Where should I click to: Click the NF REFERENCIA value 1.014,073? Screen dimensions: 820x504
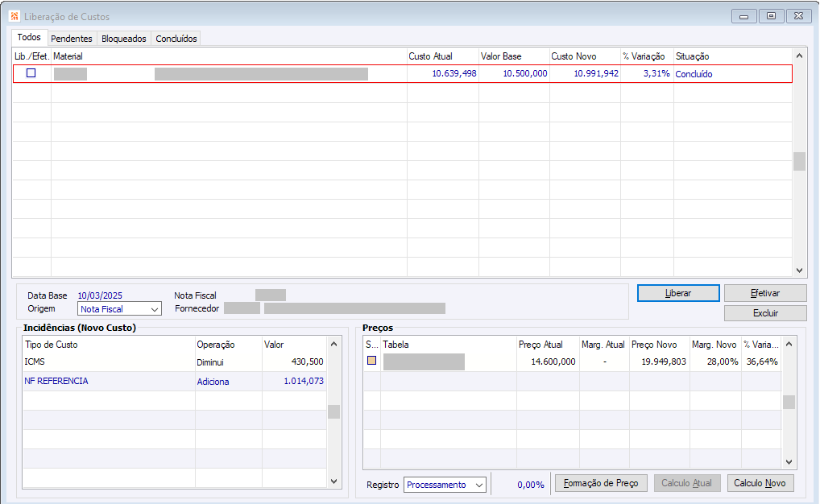pos(304,381)
